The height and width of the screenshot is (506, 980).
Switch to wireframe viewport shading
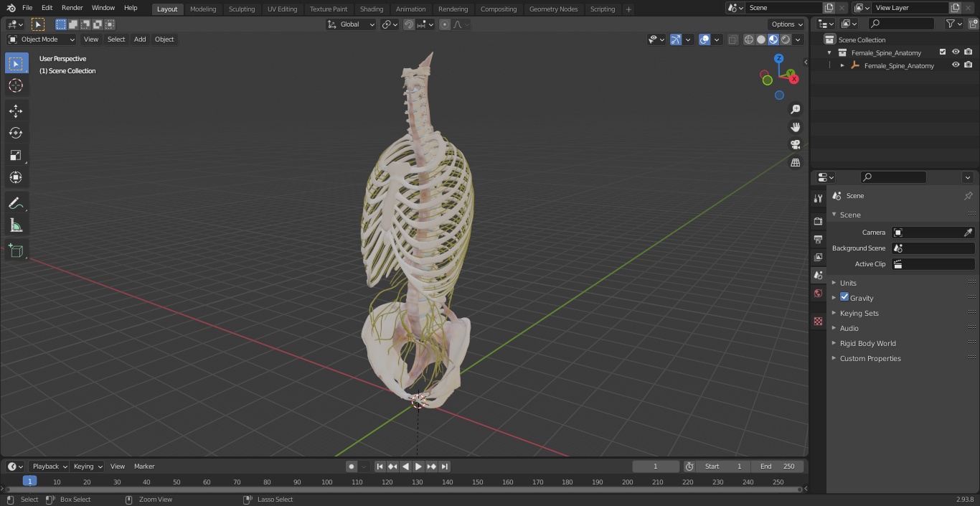coord(748,39)
